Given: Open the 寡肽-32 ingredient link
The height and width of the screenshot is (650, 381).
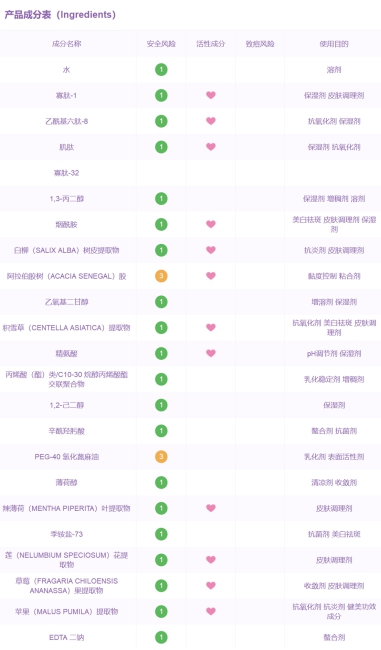Looking at the screenshot, I should [67, 173].
